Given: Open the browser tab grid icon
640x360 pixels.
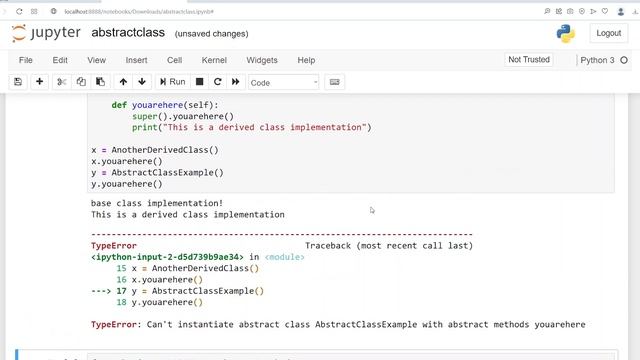Looking at the screenshot, I should pyautogui.click(x=34, y=11).
